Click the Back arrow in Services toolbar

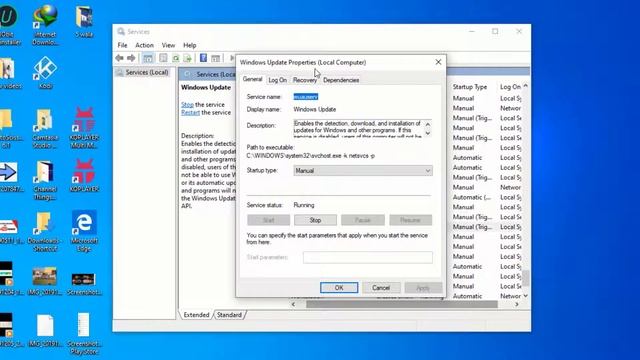pyautogui.click(x=119, y=58)
